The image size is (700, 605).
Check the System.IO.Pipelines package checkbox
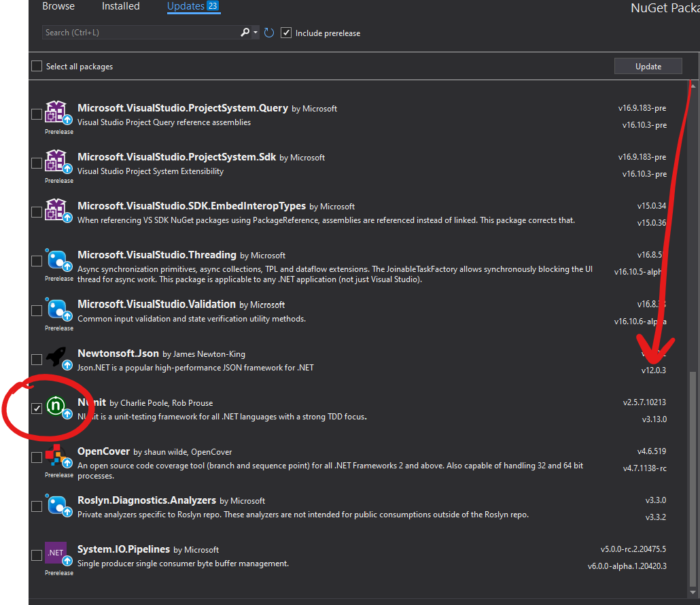37,555
